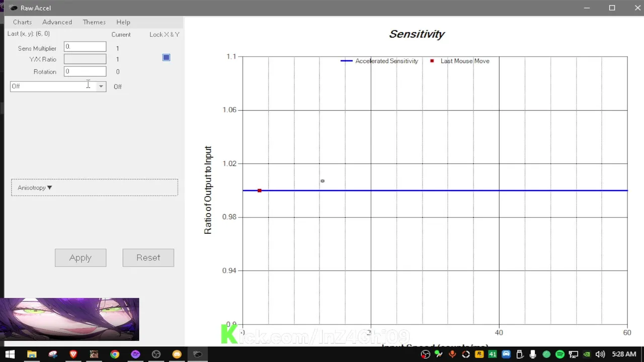Click the Lock X & Y label
The width and height of the screenshot is (644, 362).
(165, 35)
